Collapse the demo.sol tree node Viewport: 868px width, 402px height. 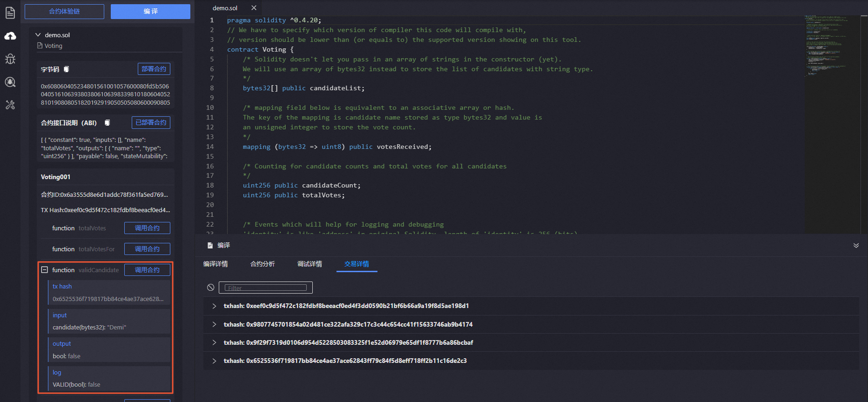click(38, 35)
